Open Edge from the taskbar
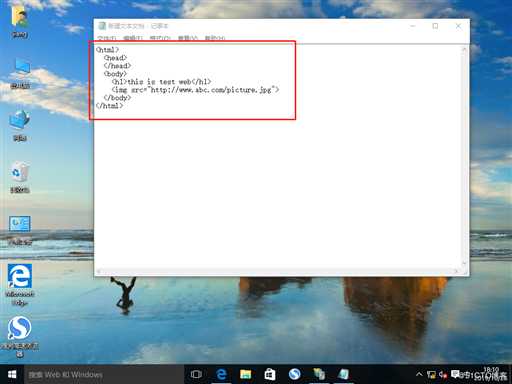This screenshot has height=384, width=512. coord(221,374)
